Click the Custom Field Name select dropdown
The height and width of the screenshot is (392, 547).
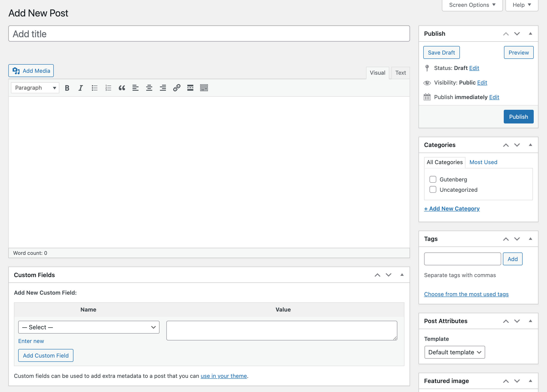click(88, 327)
